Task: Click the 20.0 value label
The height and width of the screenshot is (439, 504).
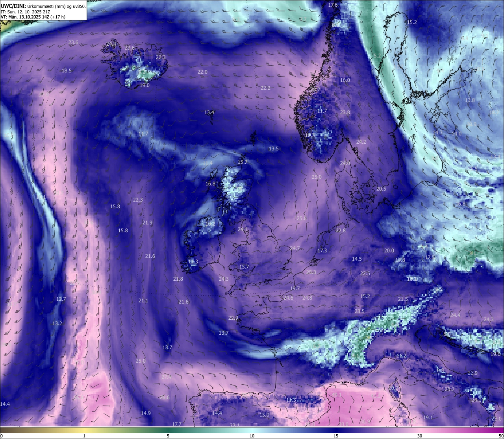Action: tap(389, 251)
